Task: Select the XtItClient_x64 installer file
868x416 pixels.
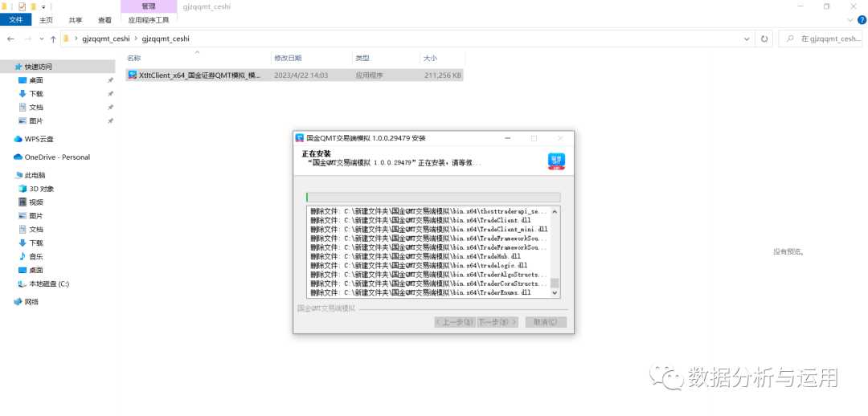Action: pos(294,75)
